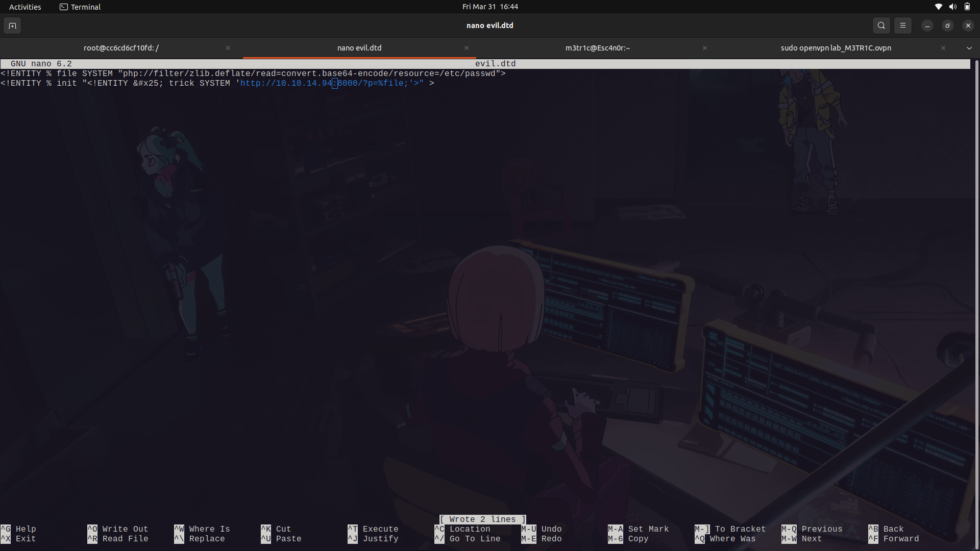Click the clock to open the calendar

[x=490, y=7]
